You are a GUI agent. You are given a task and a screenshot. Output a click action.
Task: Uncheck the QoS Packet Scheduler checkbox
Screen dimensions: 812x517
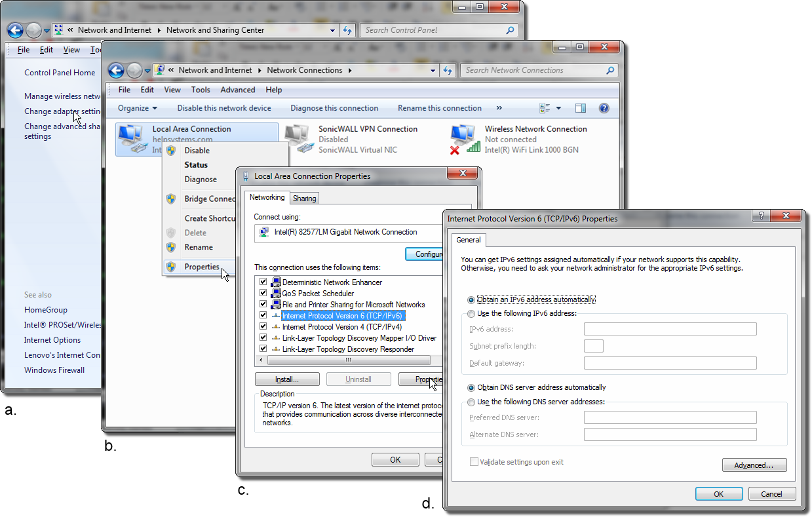(x=263, y=294)
